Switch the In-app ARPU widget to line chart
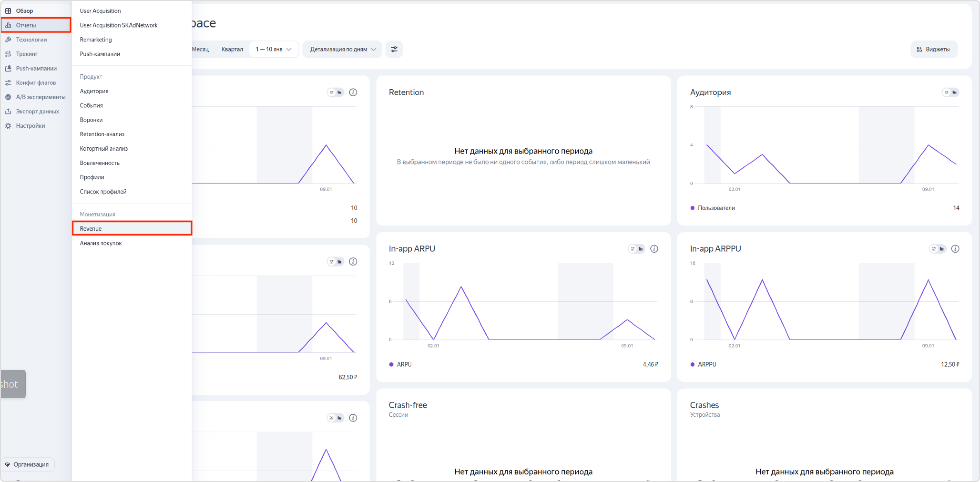 633,249
